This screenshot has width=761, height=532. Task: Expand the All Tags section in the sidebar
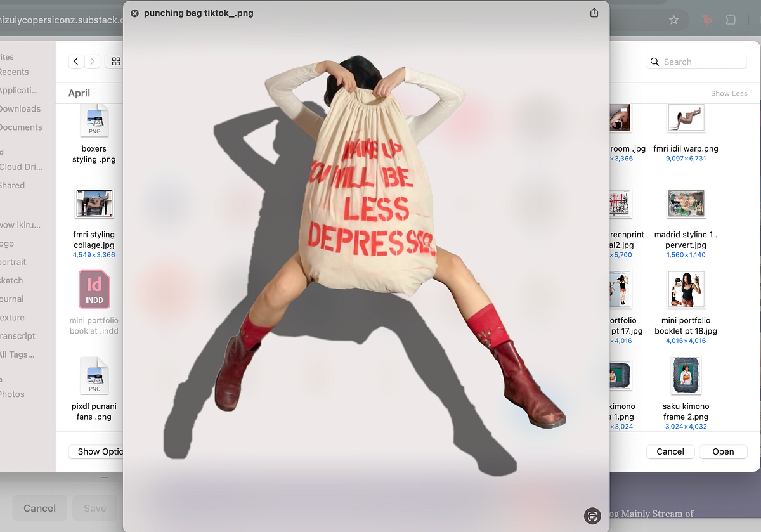click(19, 354)
